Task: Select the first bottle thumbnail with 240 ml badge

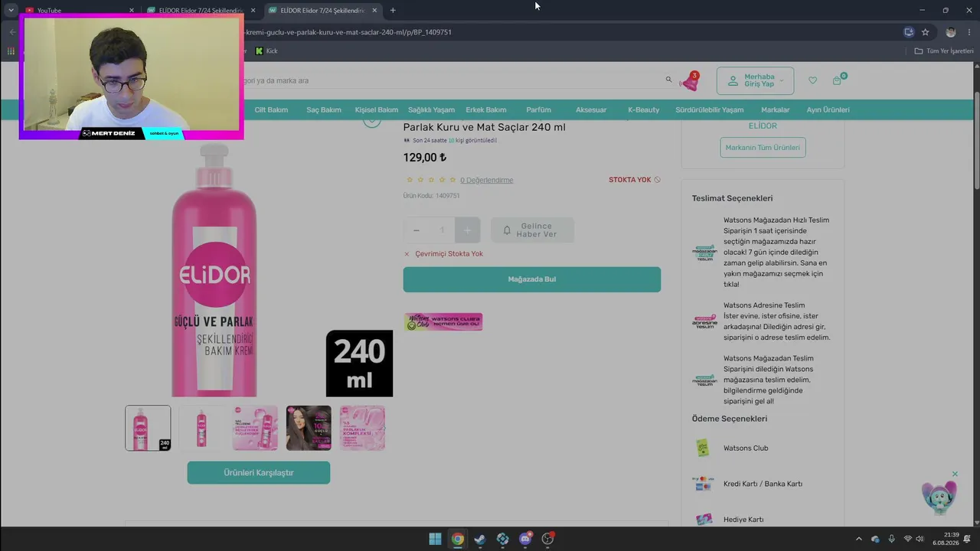Action: (x=148, y=428)
